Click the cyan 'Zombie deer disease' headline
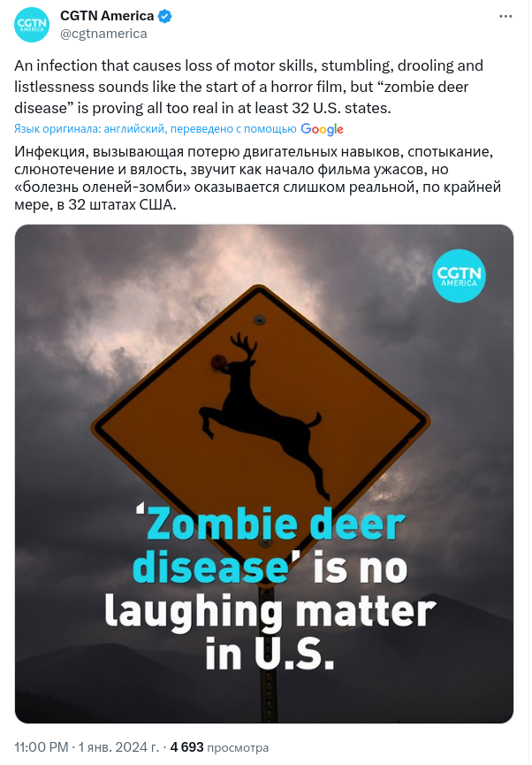 [x=270, y=547]
